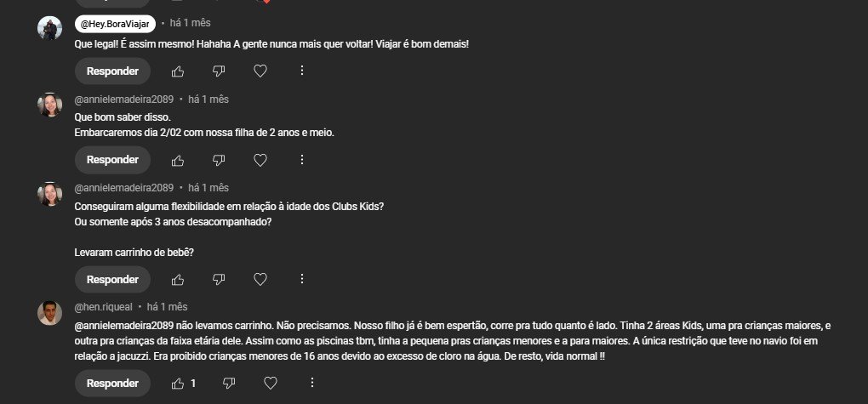
Task: Dislike the hen.riqueal reply comment
Action: pos(229,384)
